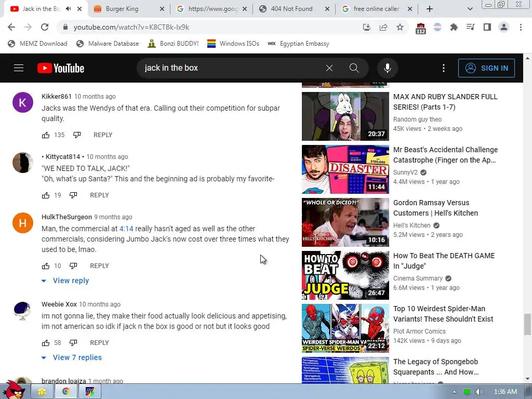Dislike Kittycat814's comment

pyautogui.click(x=73, y=195)
